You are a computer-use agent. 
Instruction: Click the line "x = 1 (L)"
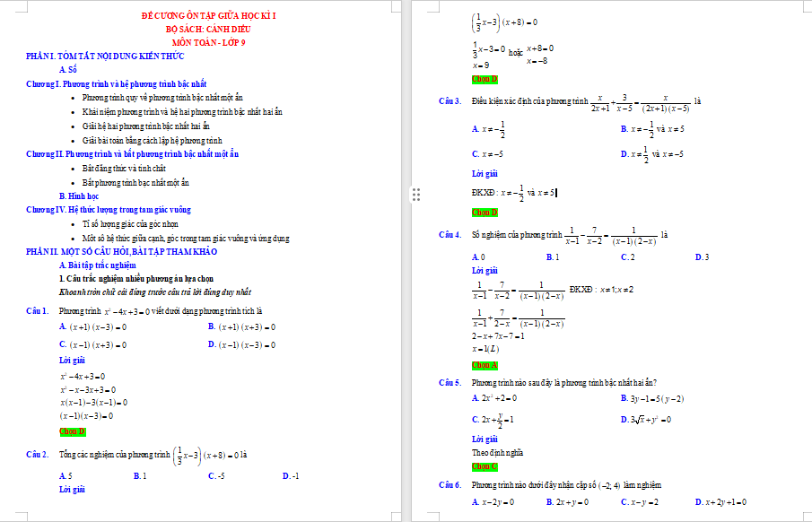485,349
